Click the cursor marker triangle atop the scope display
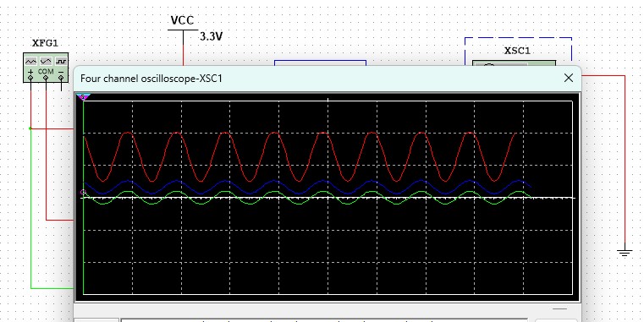The image size is (644, 322). coord(84,97)
